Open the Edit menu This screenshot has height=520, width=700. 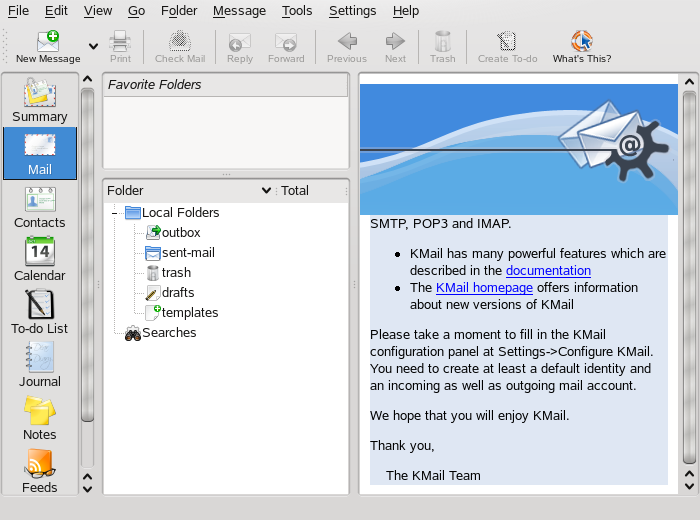(x=56, y=10)
